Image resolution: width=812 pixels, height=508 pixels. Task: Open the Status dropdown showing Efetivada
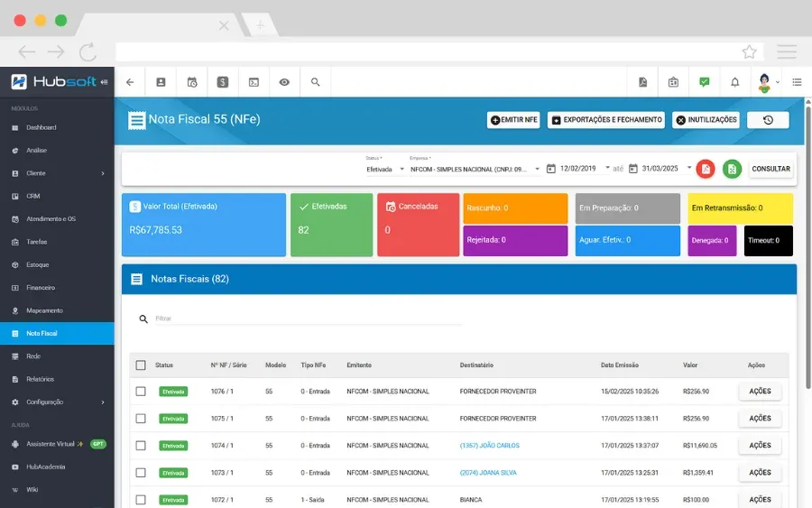click(384, 169)
